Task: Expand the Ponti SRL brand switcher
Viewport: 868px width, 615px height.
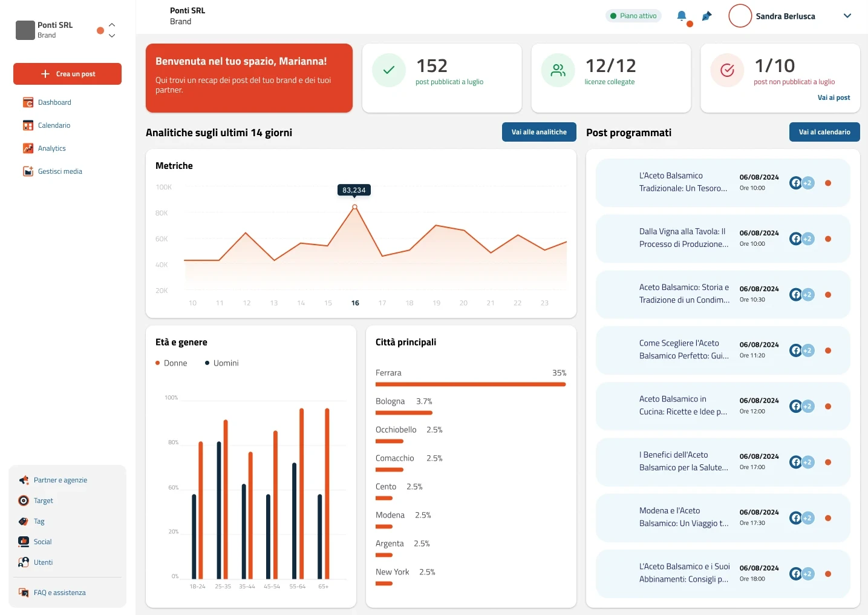Action: (112, 30)
